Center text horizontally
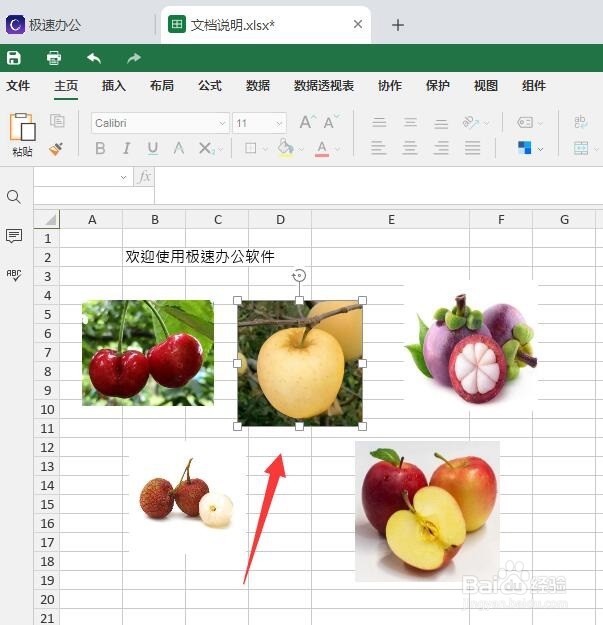The height and width of the screenshot is (625, 603). tap(410, 148)
